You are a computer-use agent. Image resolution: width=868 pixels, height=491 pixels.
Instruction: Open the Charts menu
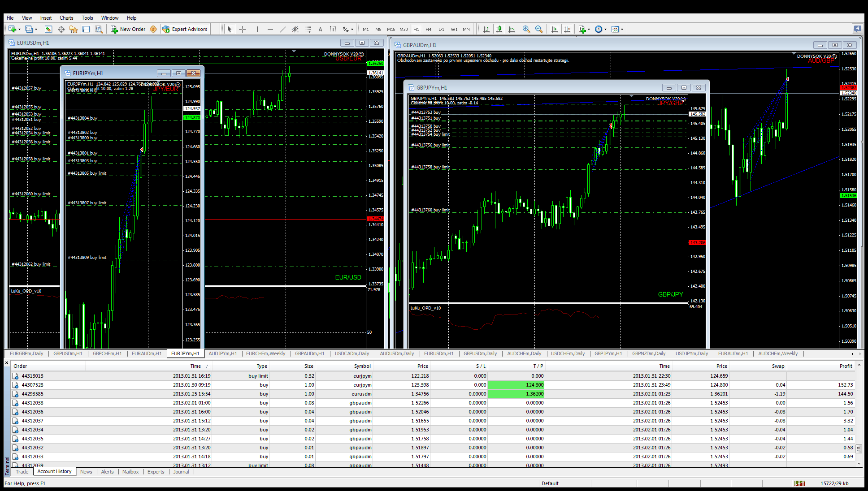click(x=66, y=18)
